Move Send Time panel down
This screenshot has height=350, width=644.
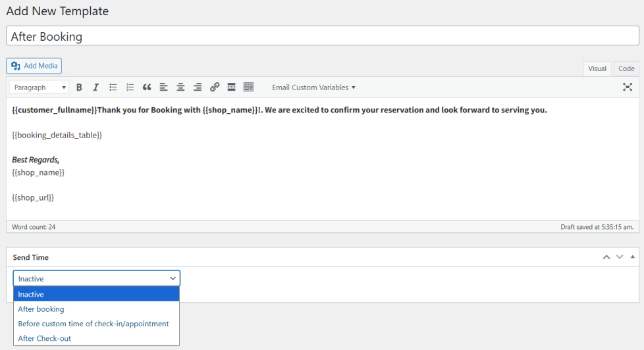coord(620,257)
